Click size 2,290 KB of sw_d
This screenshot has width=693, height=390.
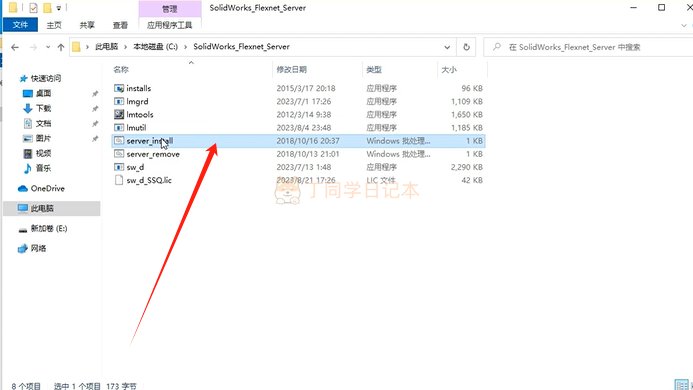tap(467, 167)
